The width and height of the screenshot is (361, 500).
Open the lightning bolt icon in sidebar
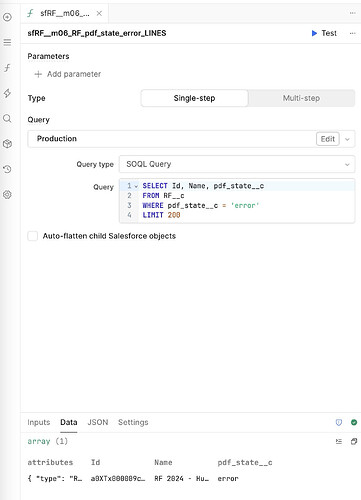pos(7,93)
